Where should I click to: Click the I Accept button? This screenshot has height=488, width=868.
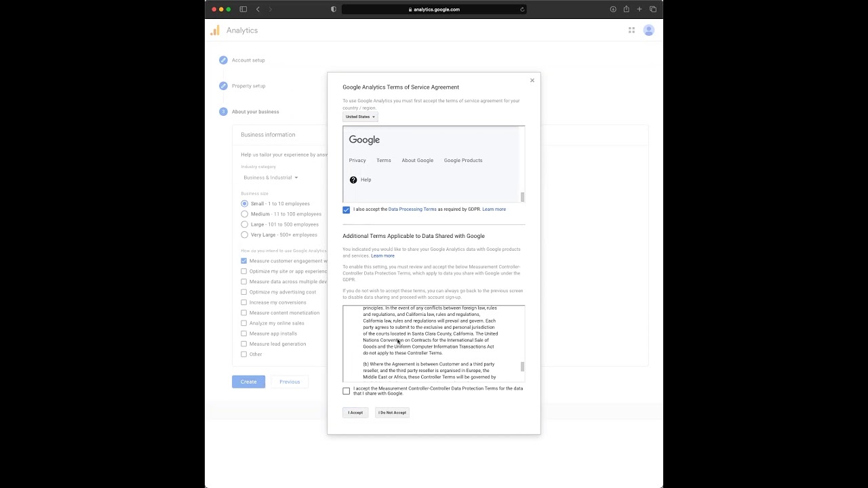(x=355, y=413)
